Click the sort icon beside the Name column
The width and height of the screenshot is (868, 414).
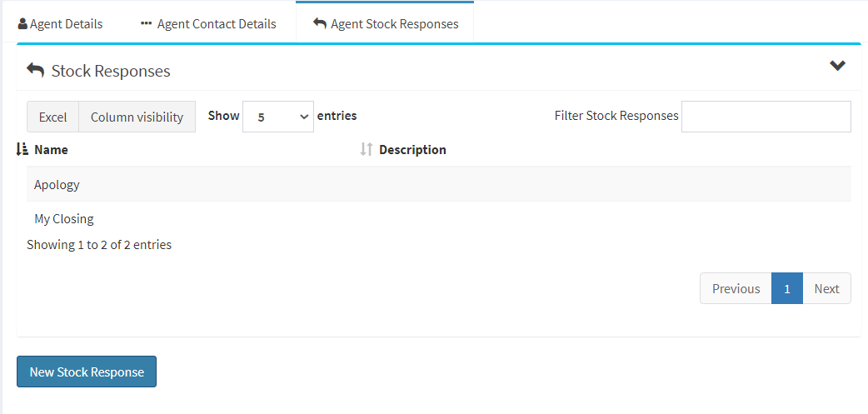pyautogui.click(x=22, y=149)
